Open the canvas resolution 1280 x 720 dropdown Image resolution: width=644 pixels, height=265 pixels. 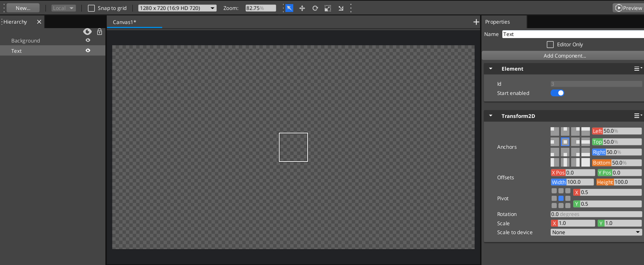(177, 8)
